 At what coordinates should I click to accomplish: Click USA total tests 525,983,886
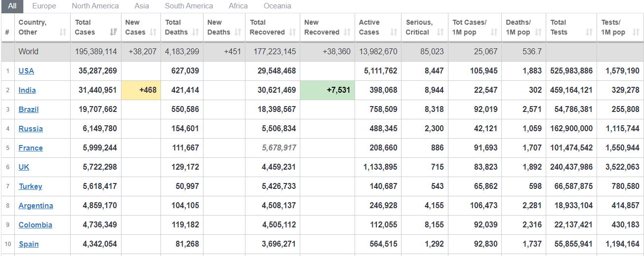coord(571,71)
